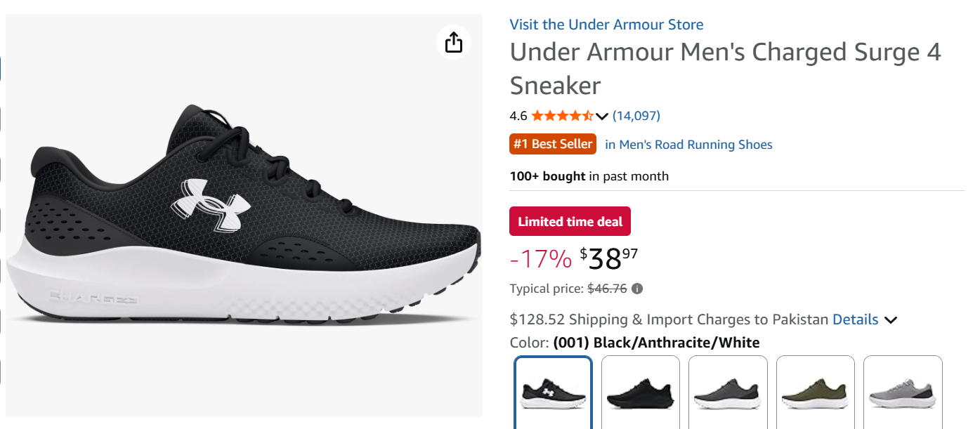The width and height of the screenshot is (980, 429).
Task: Select the all-black shoe color swatch
Action: [x=641, y=392]
